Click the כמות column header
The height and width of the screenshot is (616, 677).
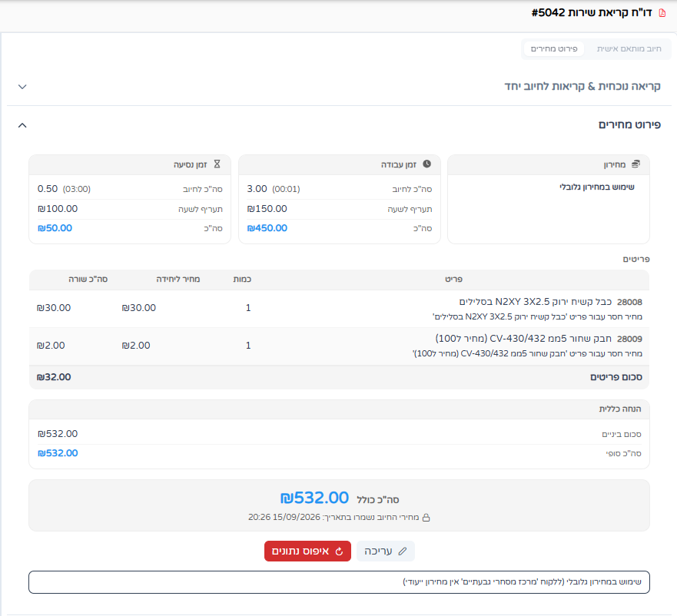(x=242, y=280)
